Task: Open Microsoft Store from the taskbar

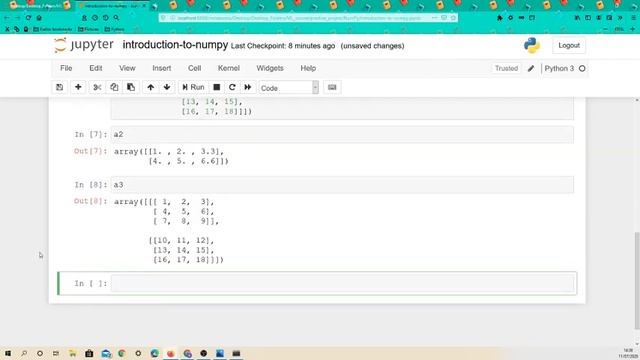Action: click(x=89, y=353)
